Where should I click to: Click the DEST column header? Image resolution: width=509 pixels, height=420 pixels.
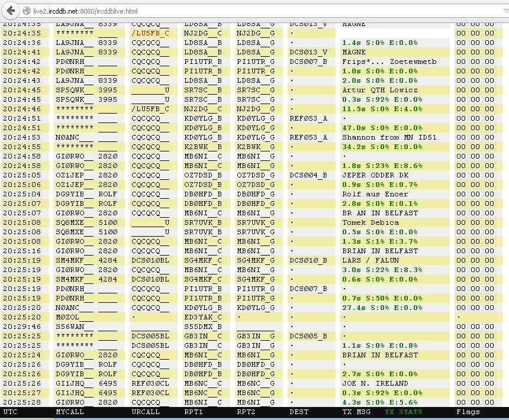click(299, 412)
